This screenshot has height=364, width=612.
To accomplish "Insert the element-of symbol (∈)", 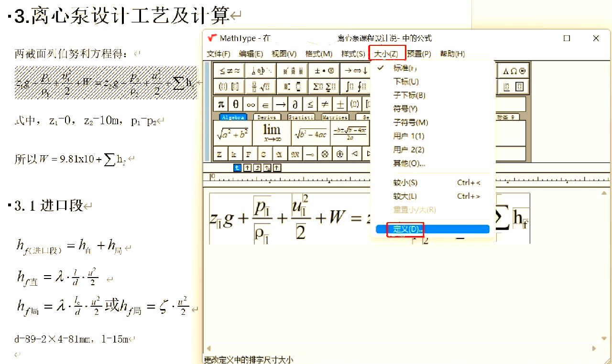I will 265,104.
